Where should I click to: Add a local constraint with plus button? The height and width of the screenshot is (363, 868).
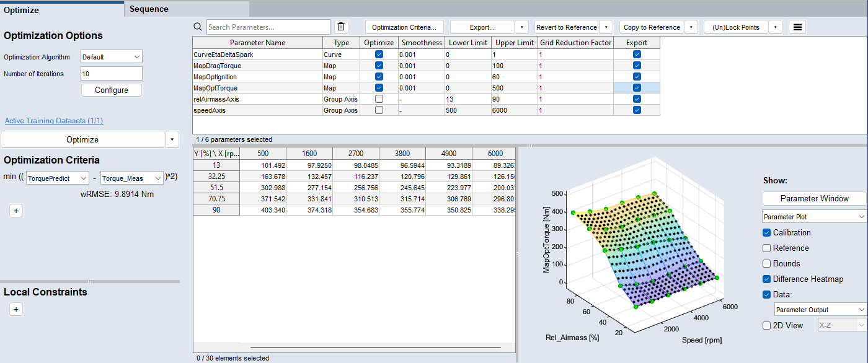[16, 309]
